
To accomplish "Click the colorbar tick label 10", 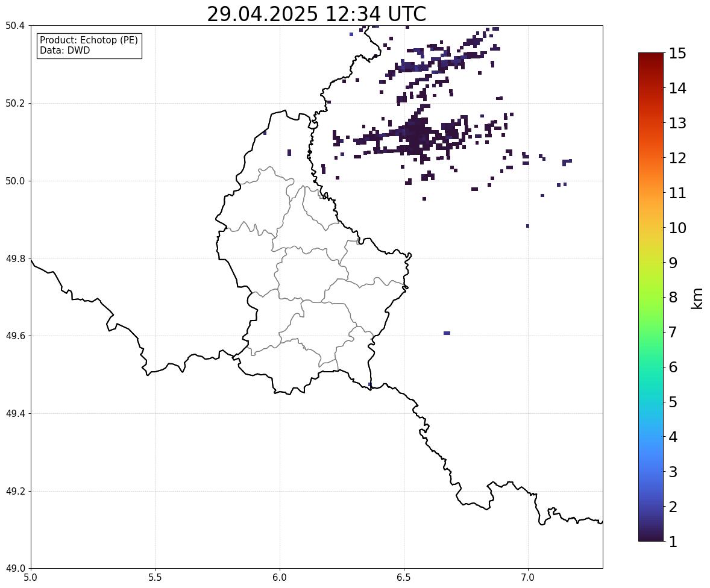I will pos(677,228).
